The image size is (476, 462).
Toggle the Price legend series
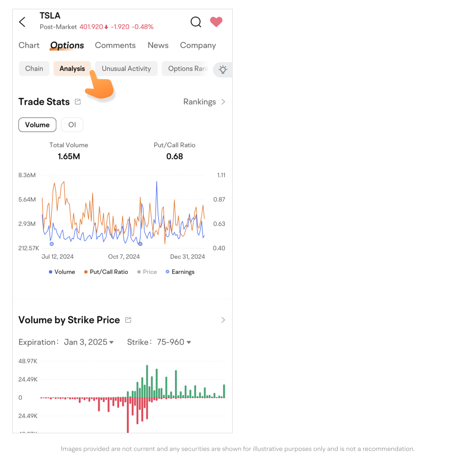coord(147,272)
